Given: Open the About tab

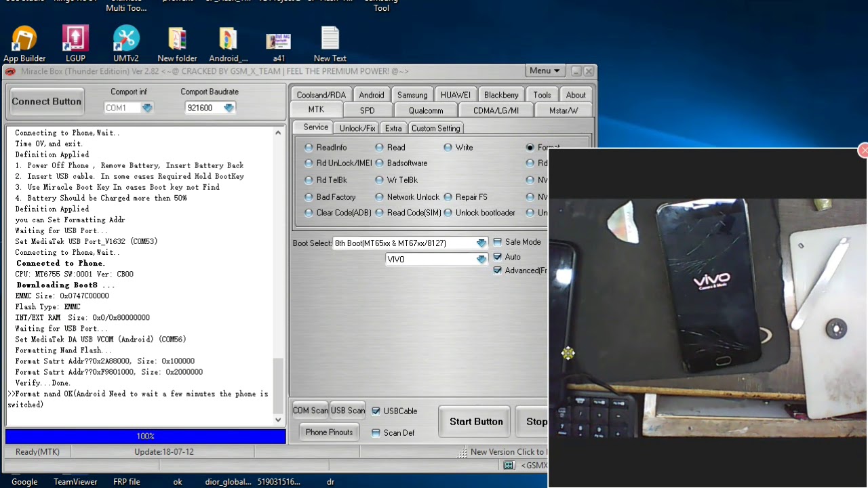Looking at the screenshot, I should 576,95.
